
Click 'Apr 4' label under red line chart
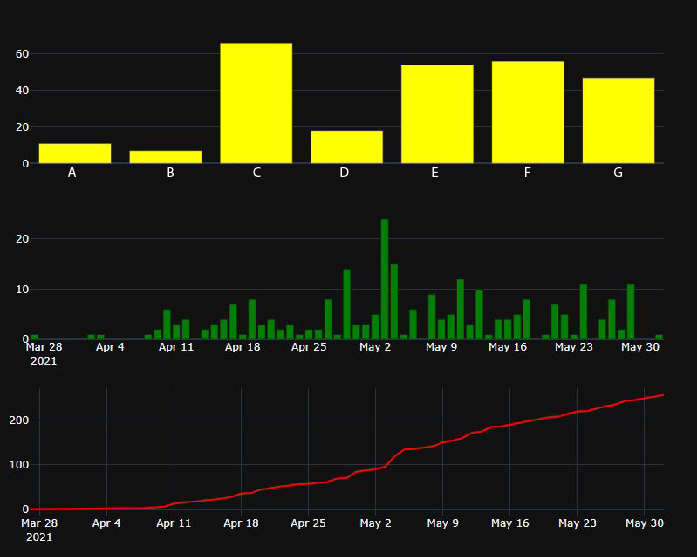pos(106,523)
